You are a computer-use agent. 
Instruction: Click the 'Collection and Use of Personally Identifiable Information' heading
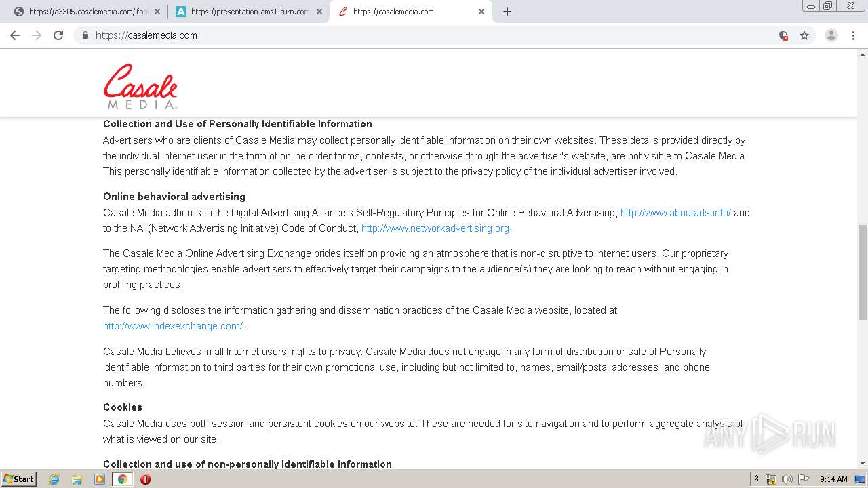[237, 124]
